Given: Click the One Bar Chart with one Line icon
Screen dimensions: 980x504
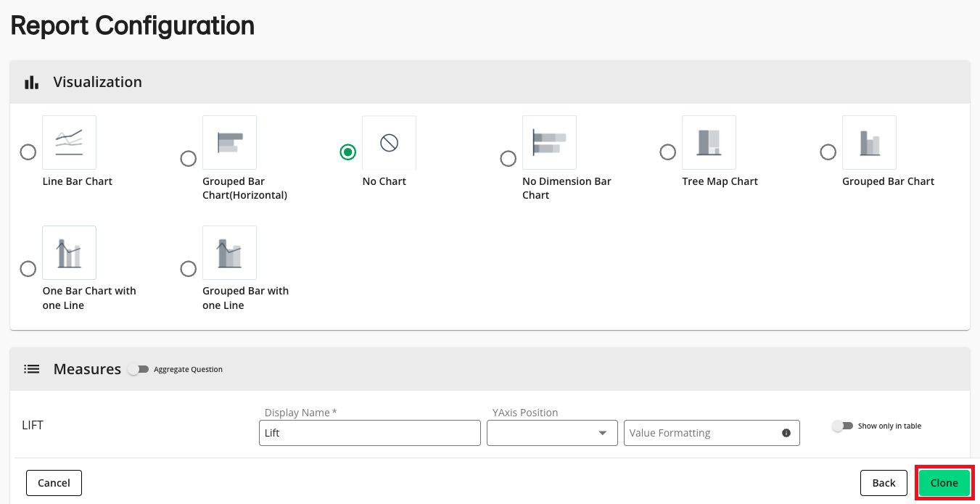Looking at the screenshot, I should (x=70, y=252).
